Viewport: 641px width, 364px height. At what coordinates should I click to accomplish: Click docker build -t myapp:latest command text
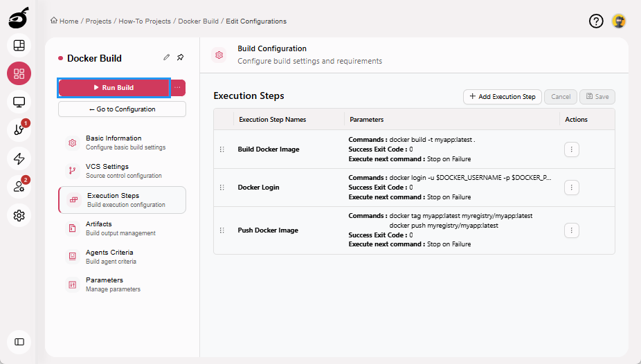(432, 139)
